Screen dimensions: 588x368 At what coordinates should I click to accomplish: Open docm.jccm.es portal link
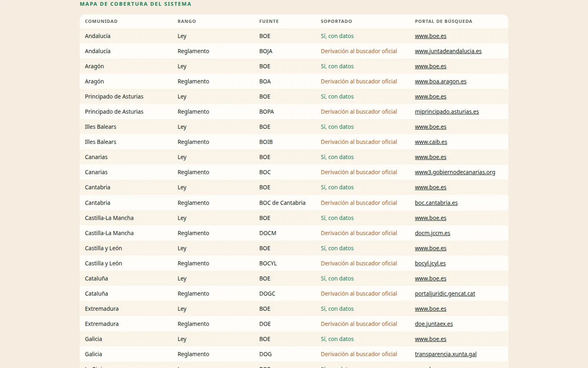coord(432,233)
